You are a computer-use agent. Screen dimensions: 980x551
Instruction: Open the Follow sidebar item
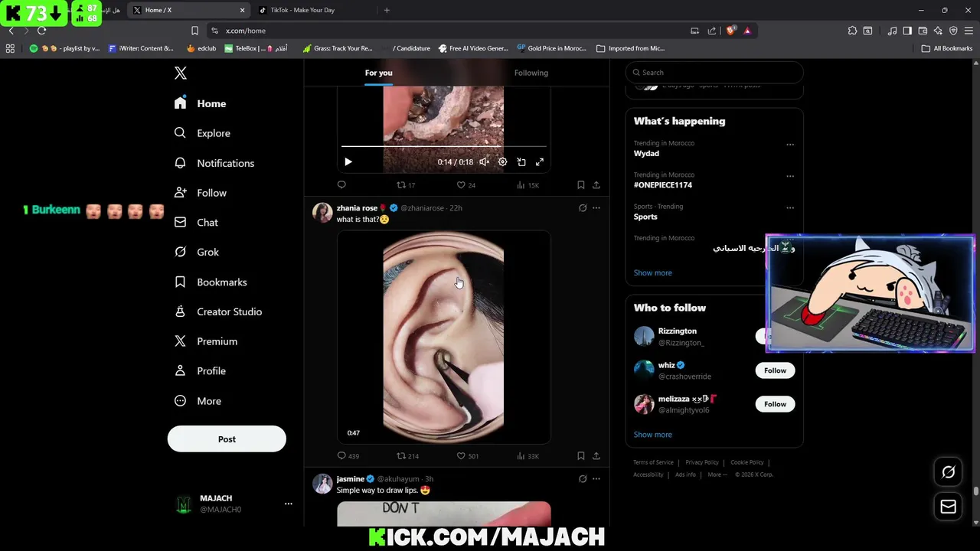click(201, 193)
